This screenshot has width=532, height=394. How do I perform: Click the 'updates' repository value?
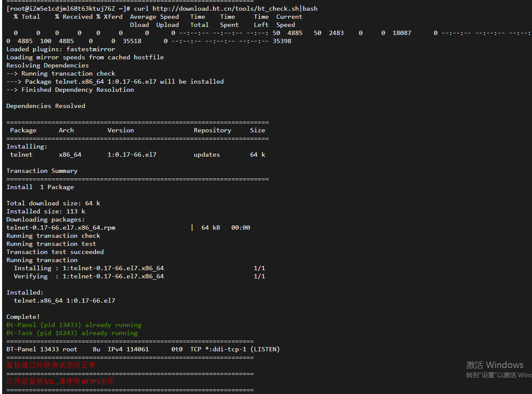click(207, 155)
